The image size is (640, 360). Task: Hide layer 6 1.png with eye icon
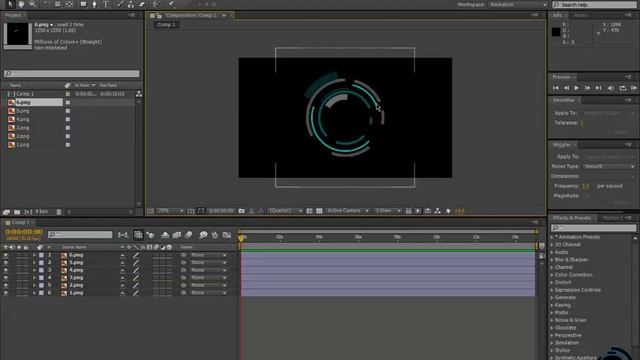pyautogui.click(x=6, y=293)
